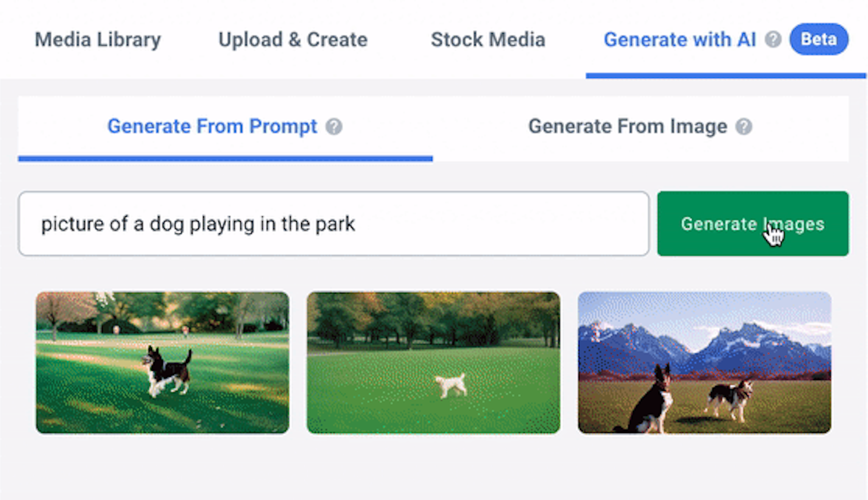Switch to the Upload & Create tab

coord(293,40)
